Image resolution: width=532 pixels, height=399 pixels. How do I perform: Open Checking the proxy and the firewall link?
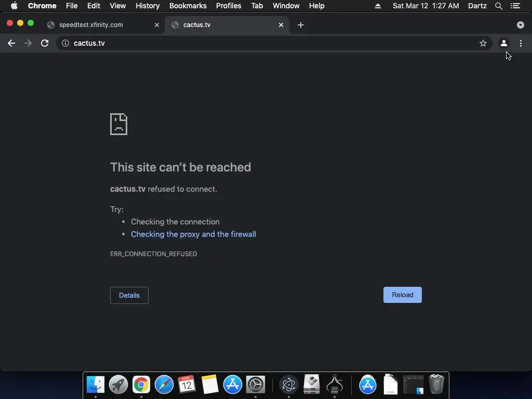tap(193, 234)
